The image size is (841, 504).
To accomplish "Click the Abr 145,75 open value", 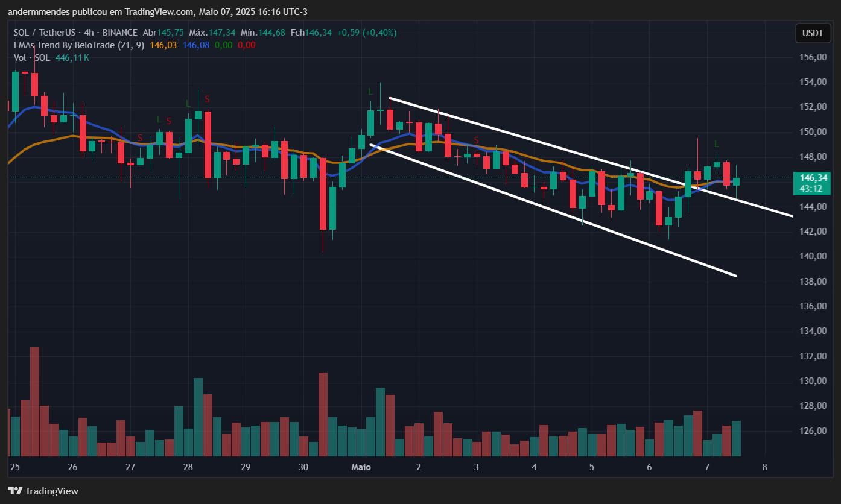I will [x=170, y=33].
